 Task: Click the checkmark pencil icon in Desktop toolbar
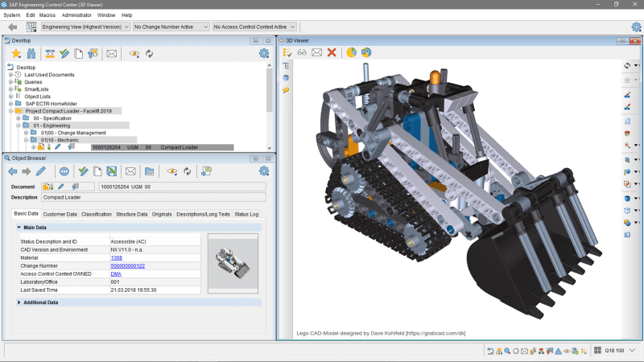tap(64, 53)
